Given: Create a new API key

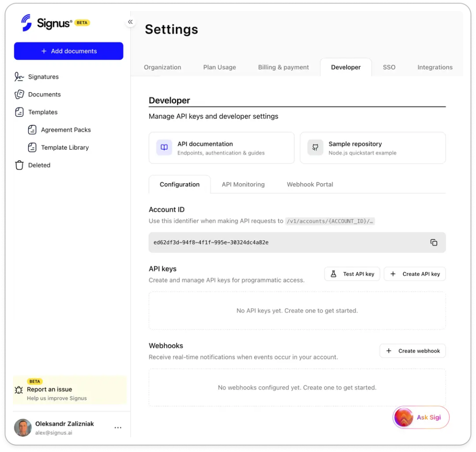Looking at the screenshot, I should pos(414,274).
